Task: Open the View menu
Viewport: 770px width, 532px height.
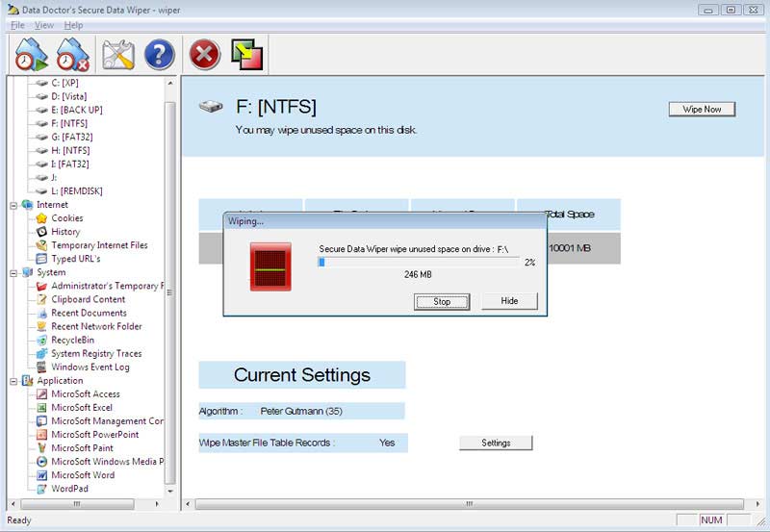Action: click(43, 25)
